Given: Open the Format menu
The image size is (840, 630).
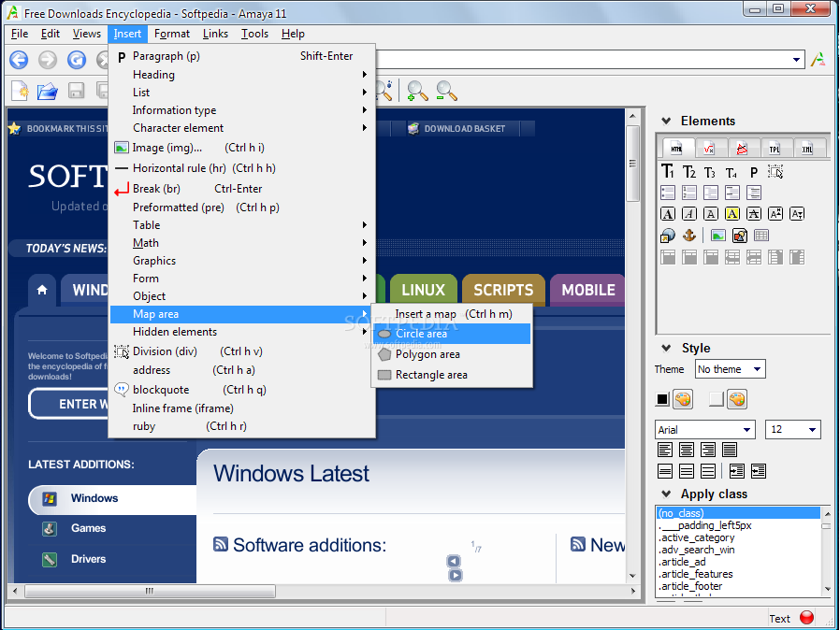Looking at the screenshot, I should (172, 34).
